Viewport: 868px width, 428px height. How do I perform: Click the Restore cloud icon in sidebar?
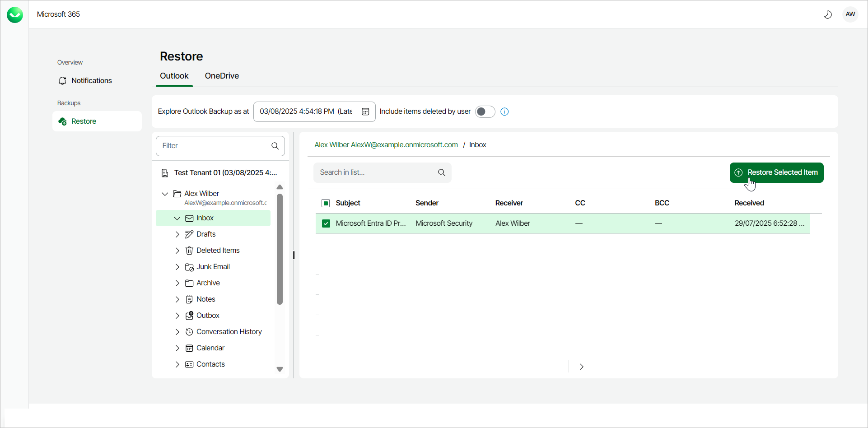click(x=62, y=121)
